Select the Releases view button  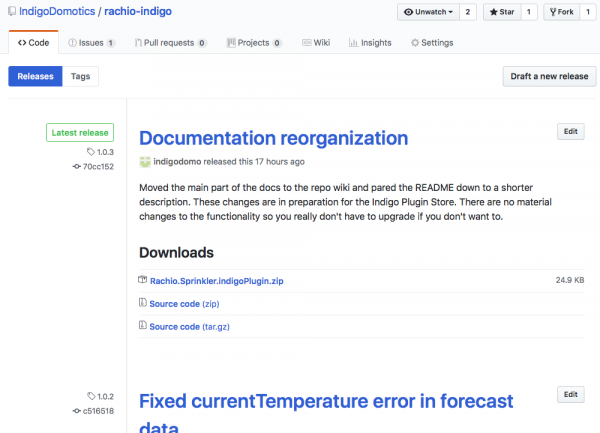point(35,76)
